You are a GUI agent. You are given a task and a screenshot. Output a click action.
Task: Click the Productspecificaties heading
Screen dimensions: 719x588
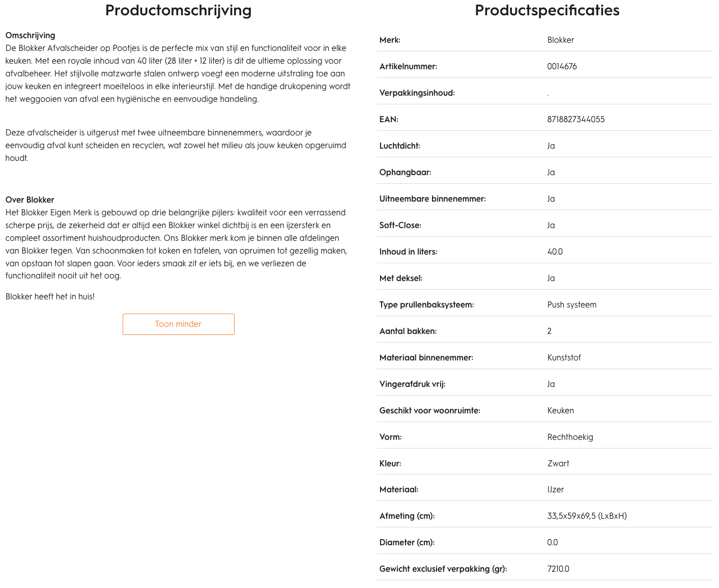(x=547, y=10)
